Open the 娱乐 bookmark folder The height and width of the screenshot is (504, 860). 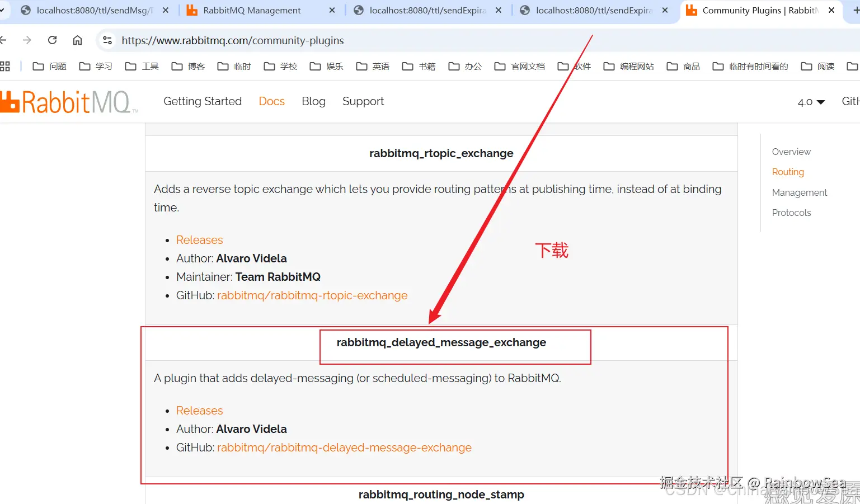tap(327, 66)
